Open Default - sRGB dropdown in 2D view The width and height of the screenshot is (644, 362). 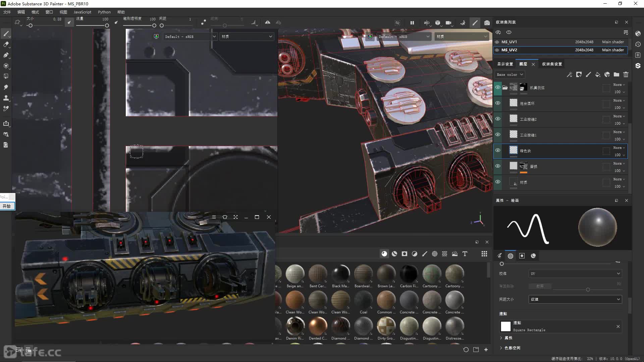(190, 37)
